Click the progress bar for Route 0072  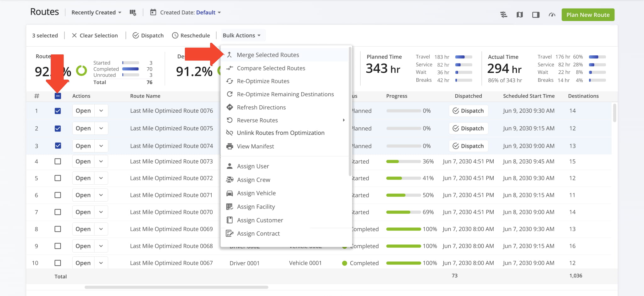point(403,178)
